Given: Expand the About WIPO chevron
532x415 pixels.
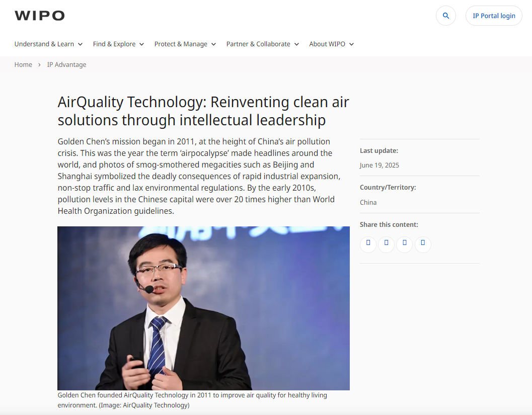Looking at the screenshot, I should pos(352,44).
